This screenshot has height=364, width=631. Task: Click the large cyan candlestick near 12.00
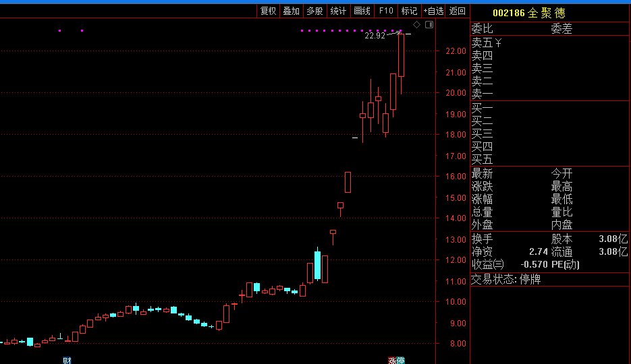(x=317, y=265)
